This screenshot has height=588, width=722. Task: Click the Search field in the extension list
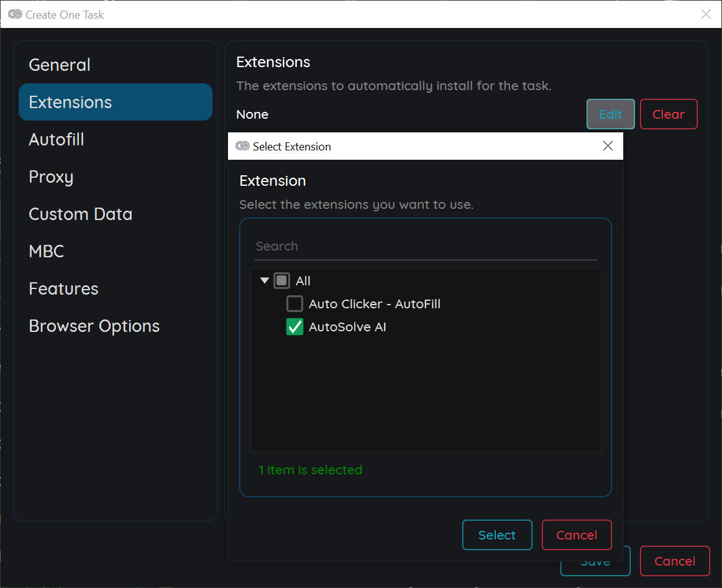[x=425, y=246]
